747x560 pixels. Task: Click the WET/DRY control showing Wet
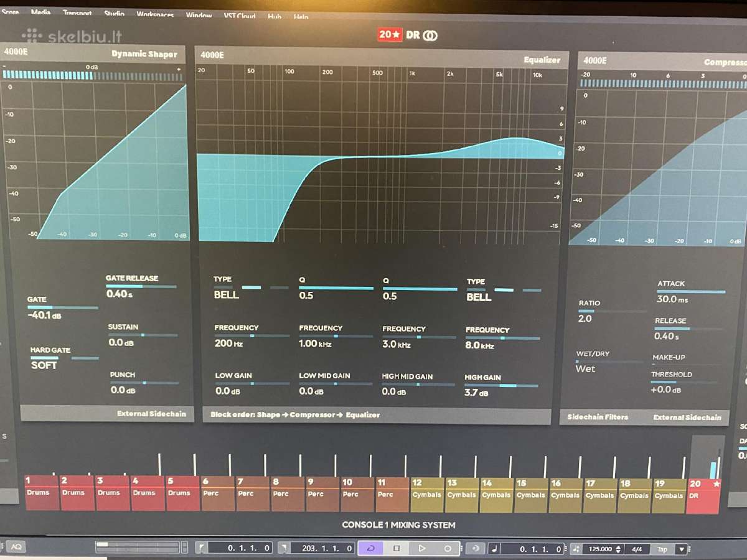click(x=610, y=362)
